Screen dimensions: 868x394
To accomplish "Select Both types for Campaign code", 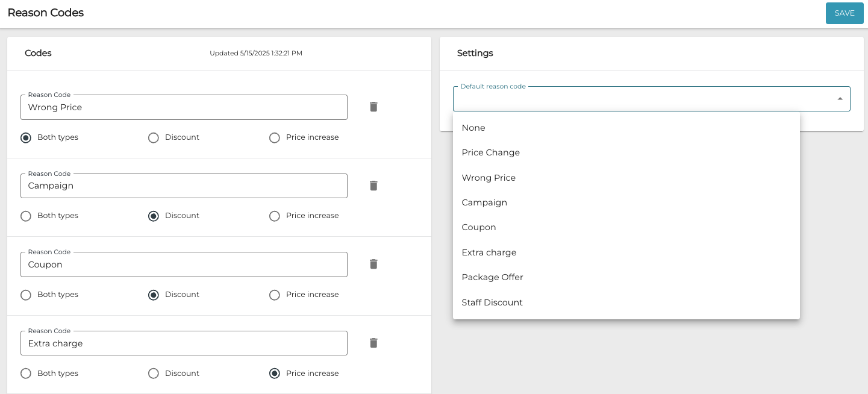I will pyautogui.click(x=26, y=216).
